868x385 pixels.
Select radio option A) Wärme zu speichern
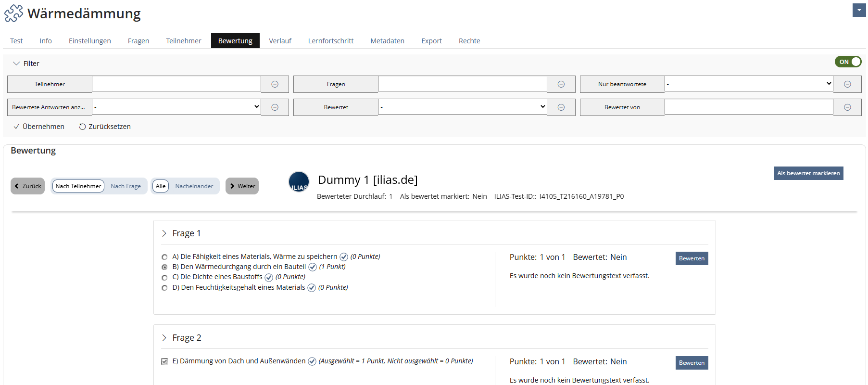click(164, 257)
